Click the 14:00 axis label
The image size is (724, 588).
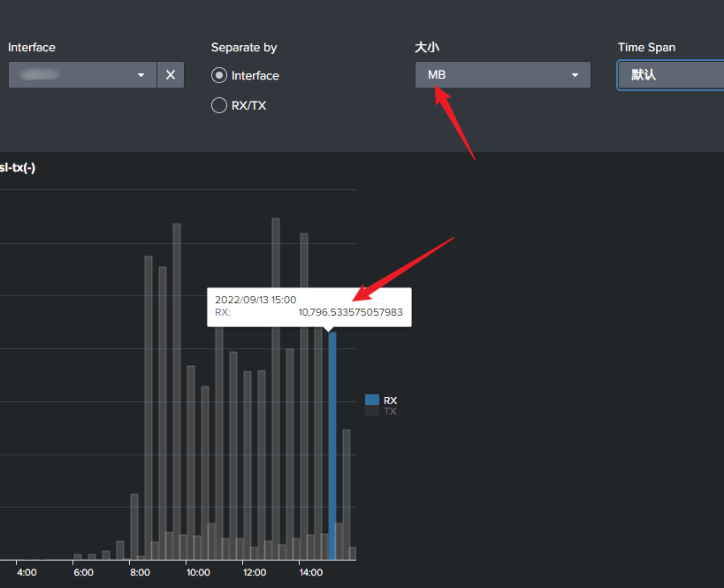click(x=311, y=572)
